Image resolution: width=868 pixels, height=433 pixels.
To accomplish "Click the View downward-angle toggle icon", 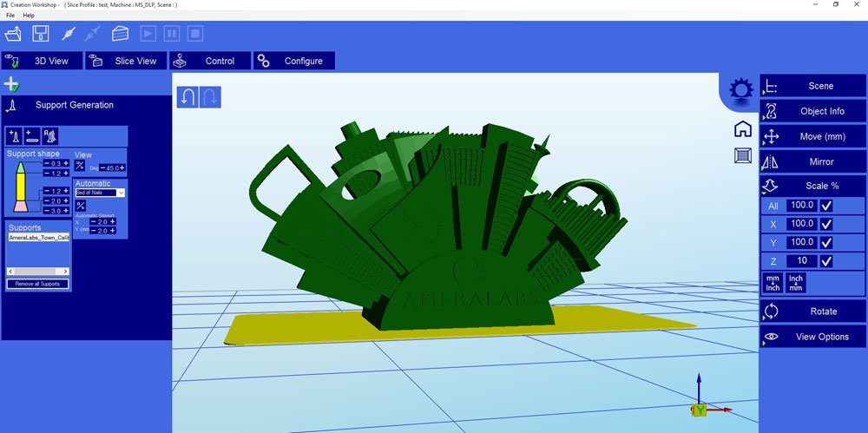I will coord(80,166).
